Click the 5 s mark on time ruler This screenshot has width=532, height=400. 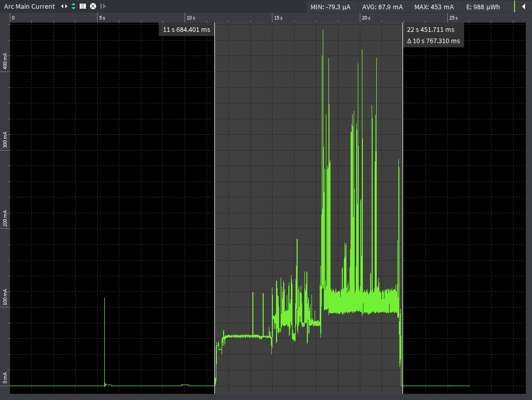pyautogui.click(x=102, y=17)
